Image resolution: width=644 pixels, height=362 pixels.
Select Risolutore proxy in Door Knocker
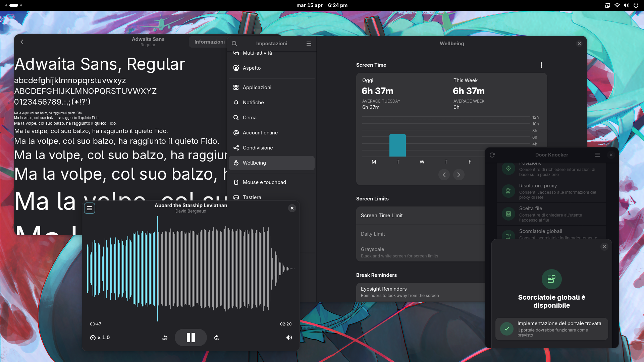tap(552, 191)
